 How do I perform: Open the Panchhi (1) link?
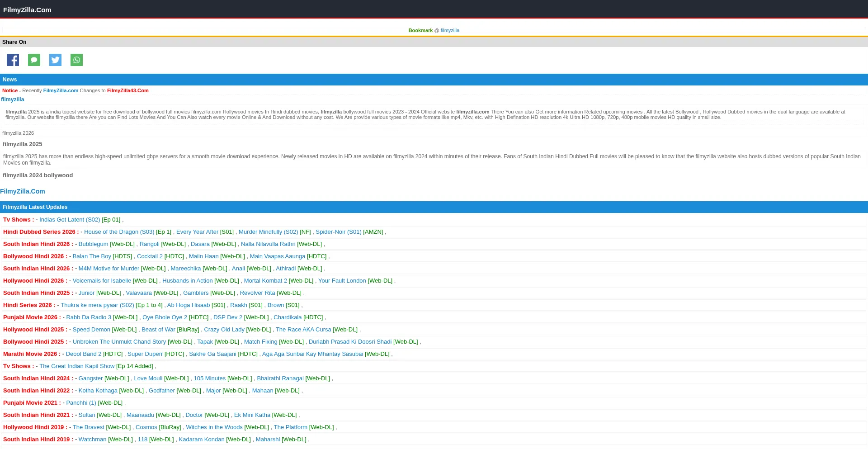(81, 403)
